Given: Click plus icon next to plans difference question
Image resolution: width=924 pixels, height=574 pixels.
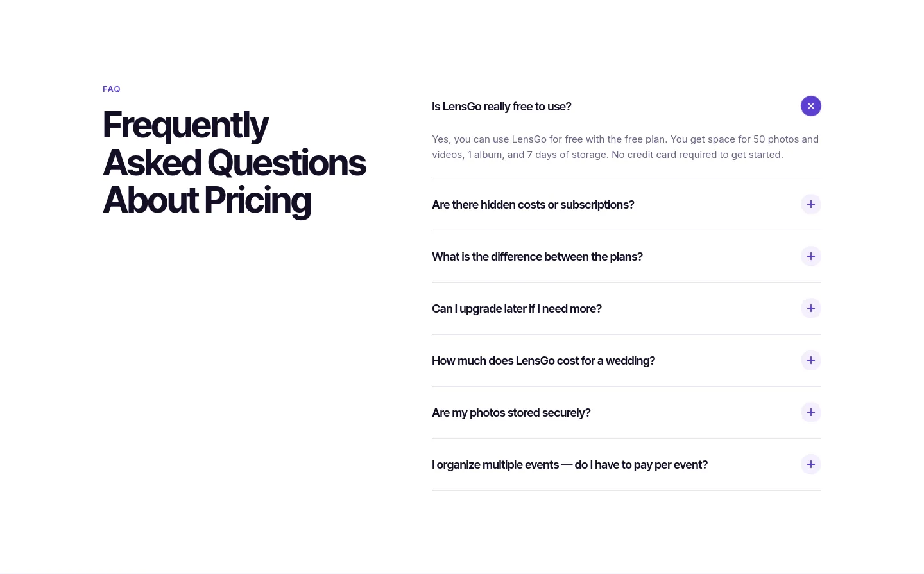Looking at the screenshot, I should pos(811,256).
